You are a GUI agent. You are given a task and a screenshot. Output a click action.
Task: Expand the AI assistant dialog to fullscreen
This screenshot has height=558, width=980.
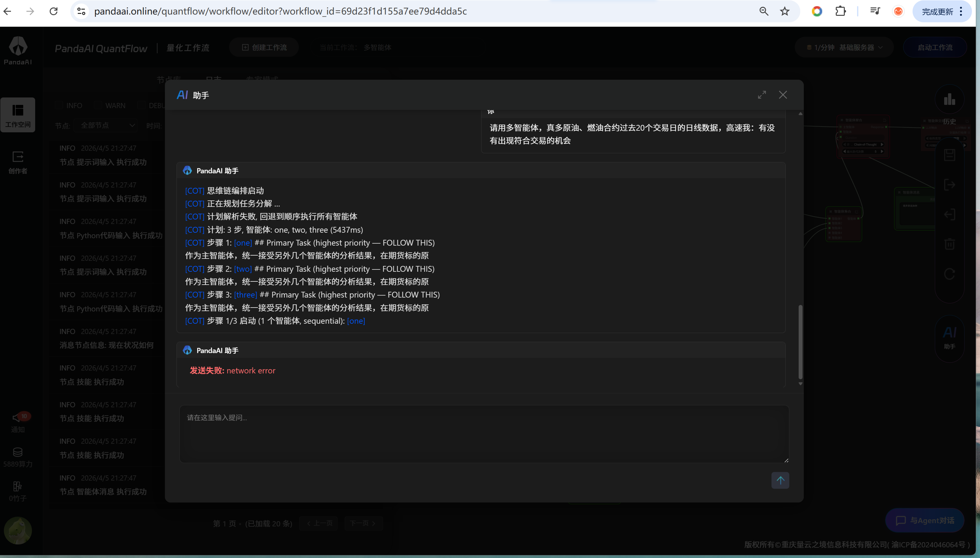762,95
